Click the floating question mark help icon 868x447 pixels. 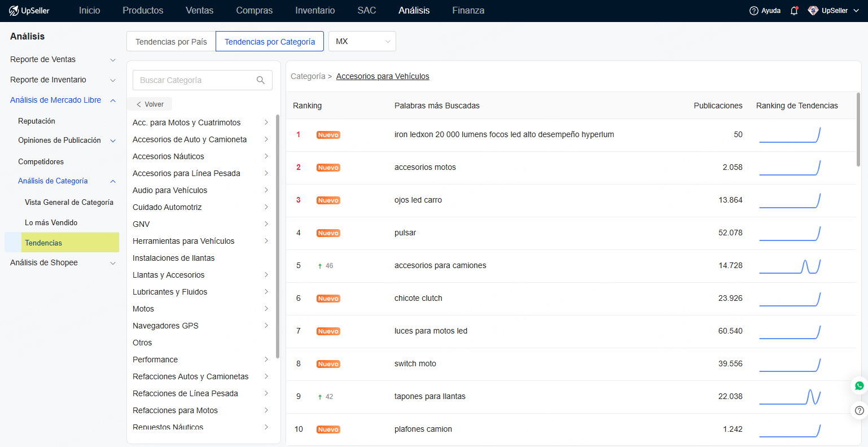click(859, 410)
